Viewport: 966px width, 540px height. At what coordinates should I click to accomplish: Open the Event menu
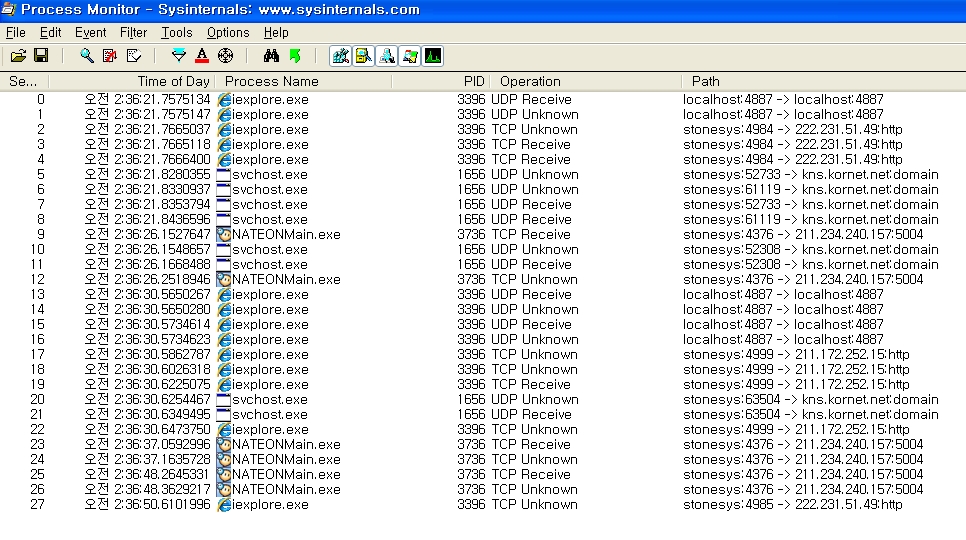(x=91, y=33)
